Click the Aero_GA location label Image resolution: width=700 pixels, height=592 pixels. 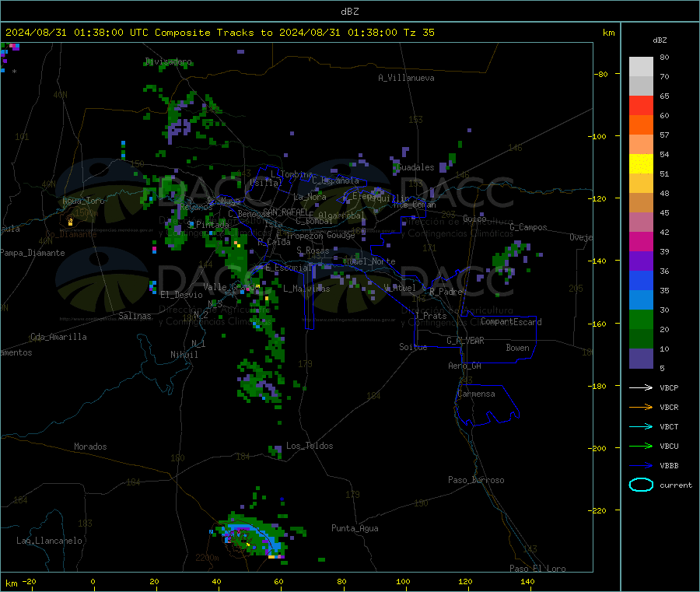tap(465, 366)
